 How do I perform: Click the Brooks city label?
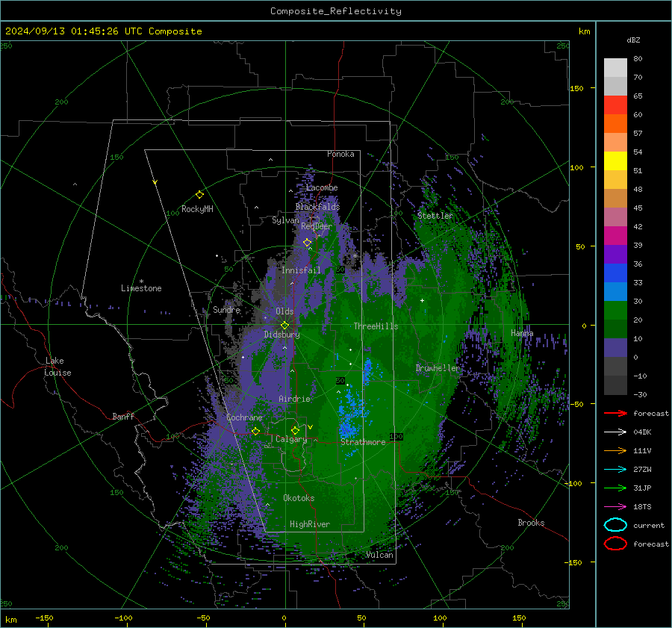click(x=531, y=523)
